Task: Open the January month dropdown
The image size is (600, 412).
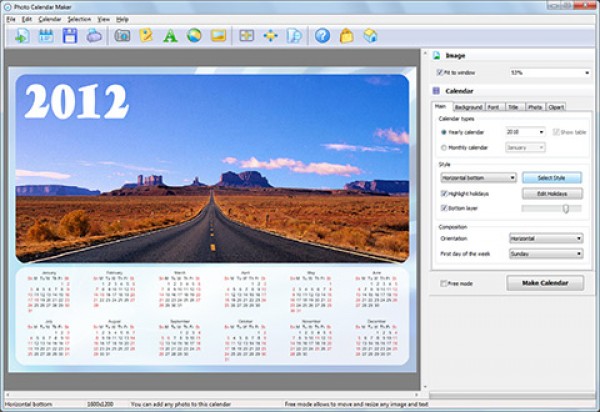Action: (x=525, y=147)
